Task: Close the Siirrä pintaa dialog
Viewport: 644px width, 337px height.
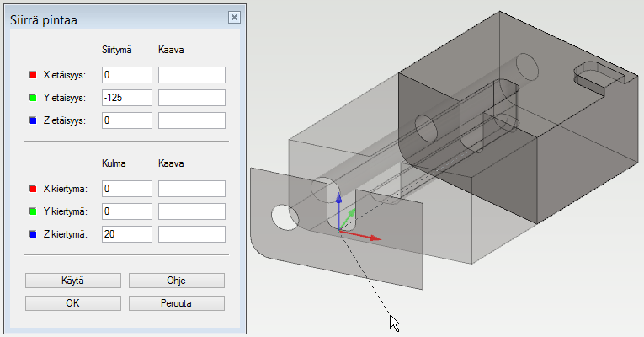Action: tap(234, 17)
